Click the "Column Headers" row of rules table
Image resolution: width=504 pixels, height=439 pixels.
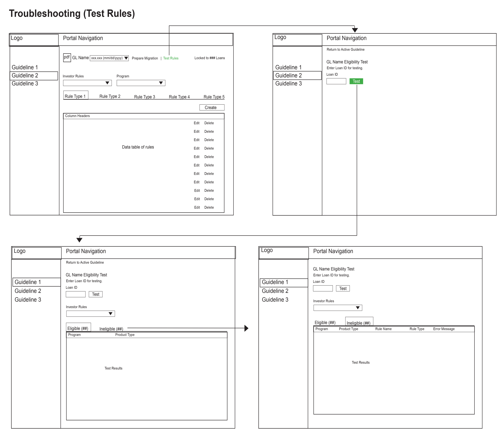pyautogui.click(x=144, y=116)
